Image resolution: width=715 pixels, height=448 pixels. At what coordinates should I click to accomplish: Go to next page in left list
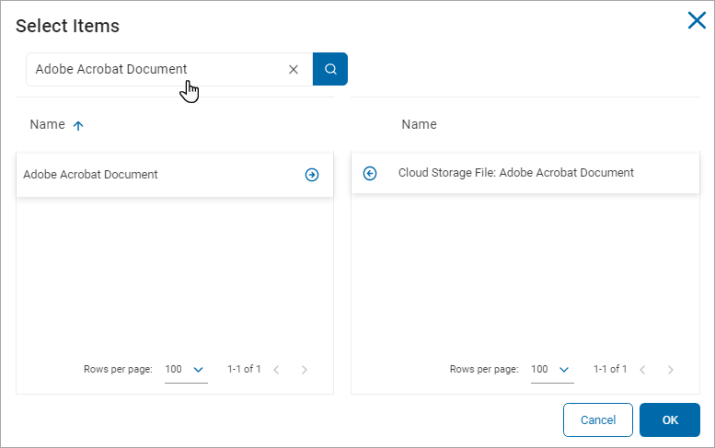point(304,370)
